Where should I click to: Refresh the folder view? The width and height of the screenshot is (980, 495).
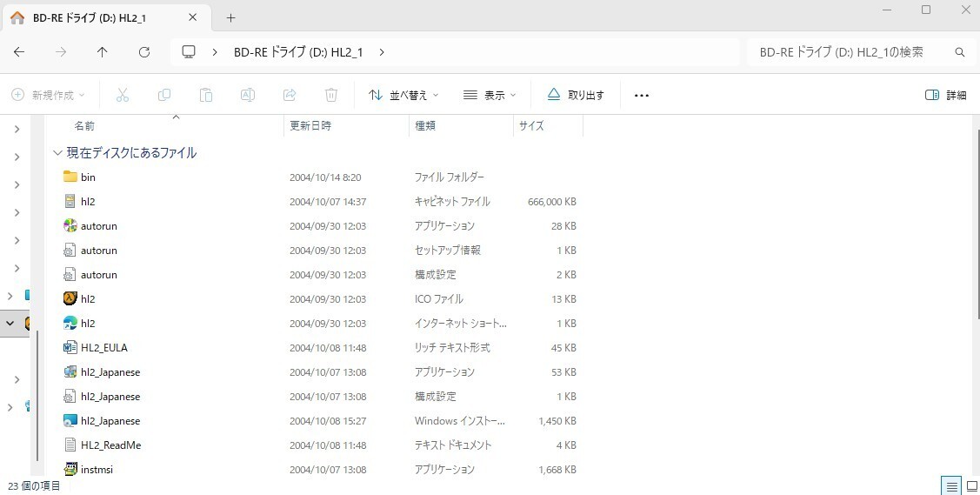pyautogui.click(x=144, y=52)
